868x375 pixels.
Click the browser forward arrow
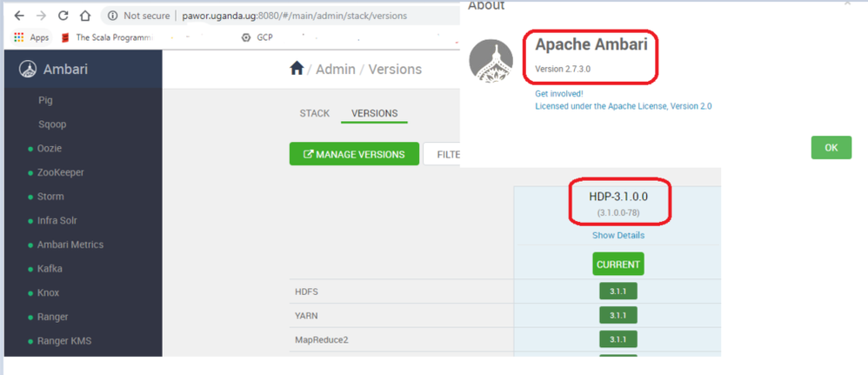coord(42,16)
